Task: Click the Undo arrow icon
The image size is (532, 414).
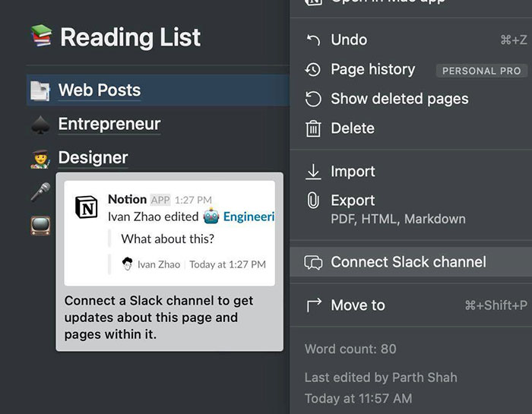Action: (x=313, y=40)
